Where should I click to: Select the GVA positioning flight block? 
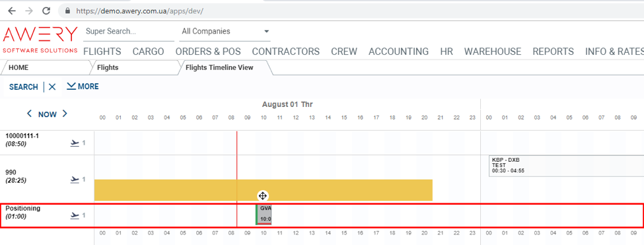(264, 214)
